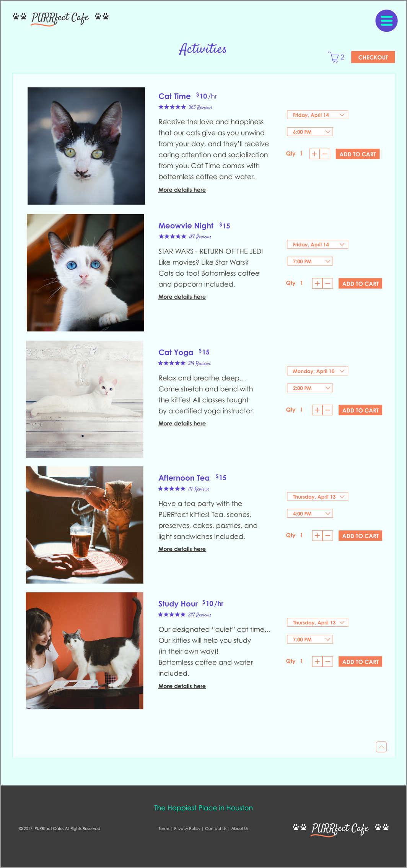Open the hamburger menu button
The width and height of the screenshot is (407, 868).
pos(386,21)
